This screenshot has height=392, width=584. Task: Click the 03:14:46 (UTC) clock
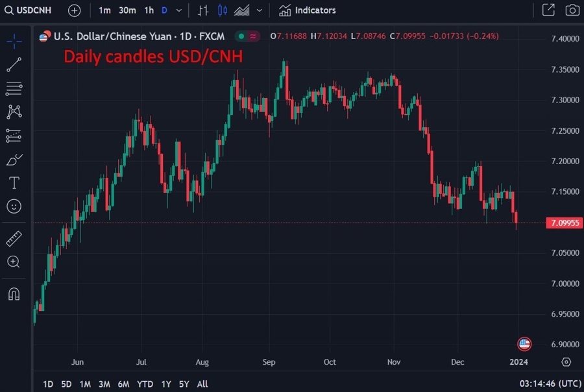(550, 384)
